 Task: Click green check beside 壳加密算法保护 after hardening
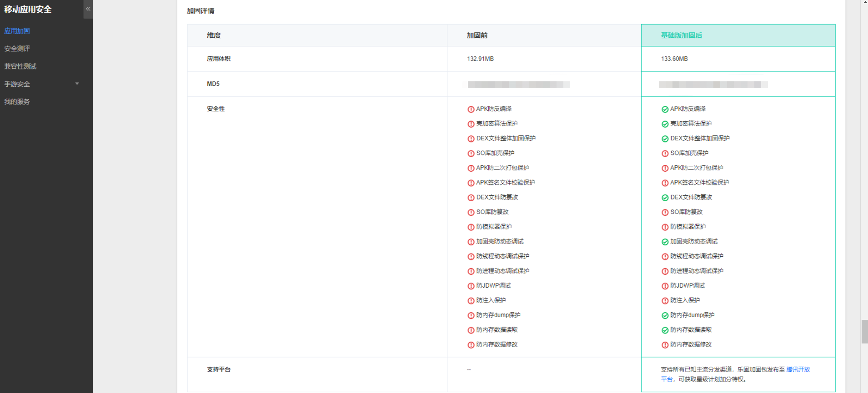pos(665,124)
